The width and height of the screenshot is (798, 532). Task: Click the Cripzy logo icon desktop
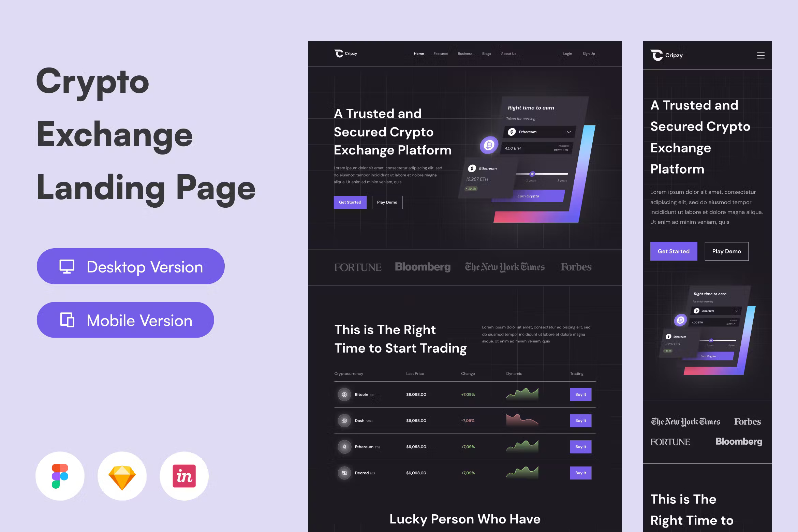337,54
